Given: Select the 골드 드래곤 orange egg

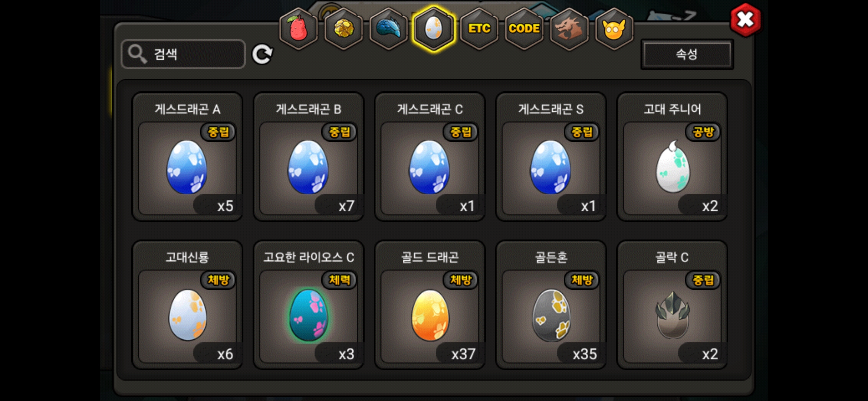Looking at the screenshot, I should 430,305.
